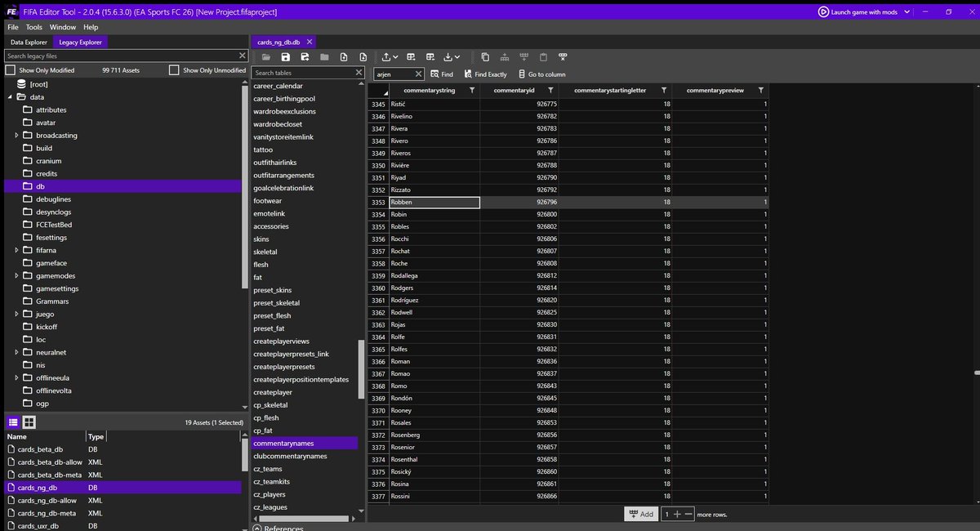980x531 pixels.
Task: Switch to list view for assets
Action: point(13,422)
